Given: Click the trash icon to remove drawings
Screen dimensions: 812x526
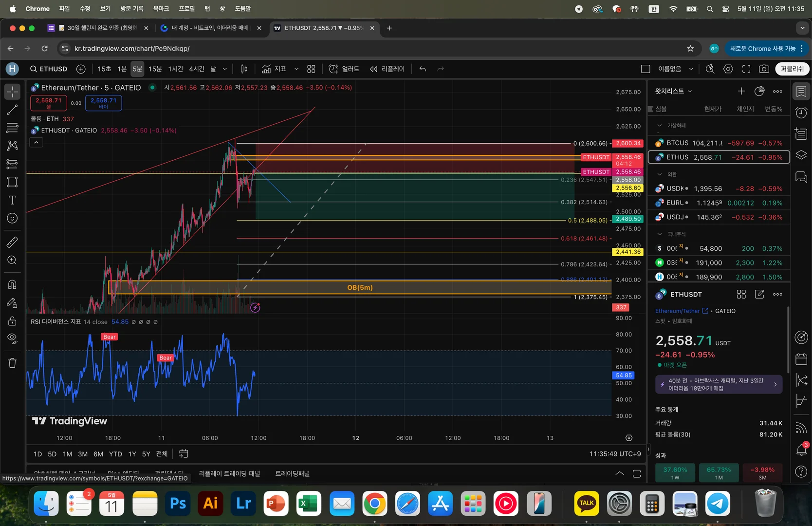Looking at the screenshot, I should pos(12,363).
